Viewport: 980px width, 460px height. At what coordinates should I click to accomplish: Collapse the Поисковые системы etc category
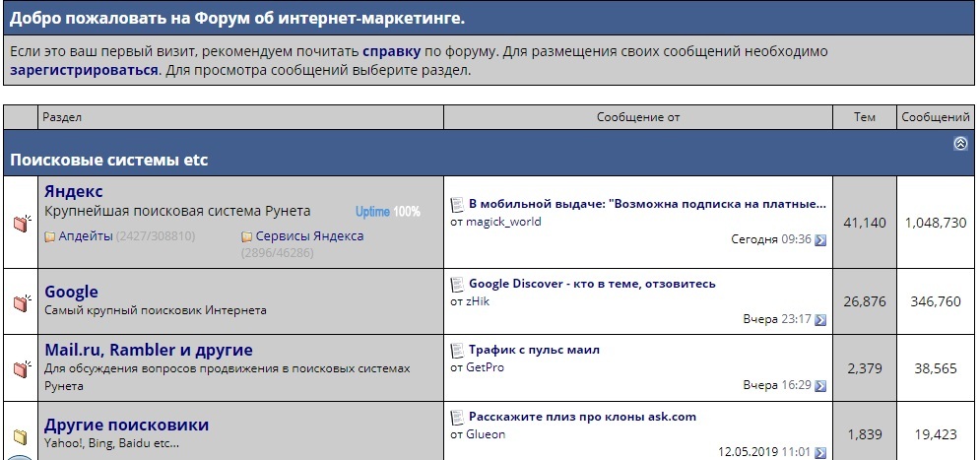pos(960,144)
